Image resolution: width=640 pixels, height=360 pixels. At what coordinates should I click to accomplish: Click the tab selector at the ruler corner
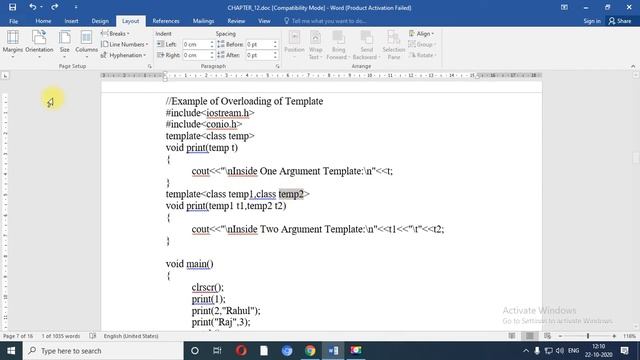pyautogui.click(x=5, y=76)
